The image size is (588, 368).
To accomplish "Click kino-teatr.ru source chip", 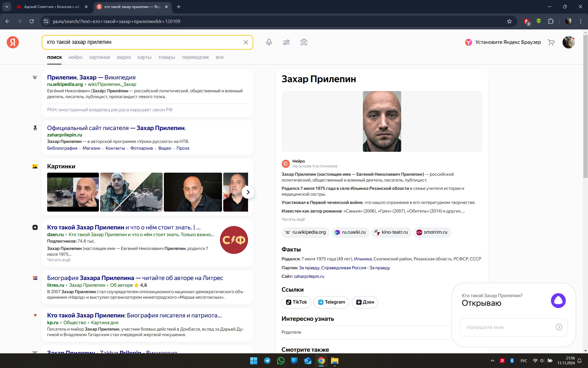I will pyautogui.click(x=391, y=232).
